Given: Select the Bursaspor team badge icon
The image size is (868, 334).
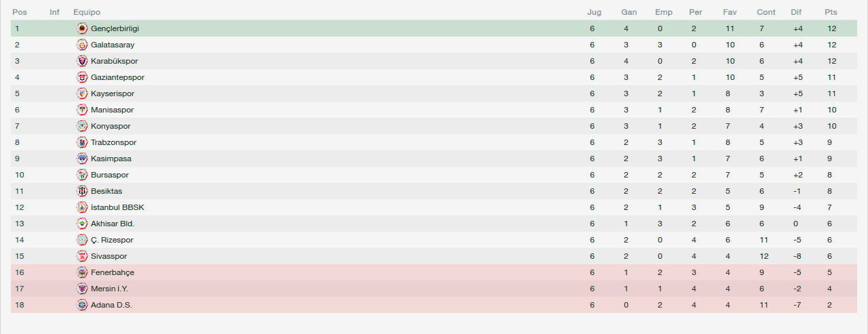Looking at the screenshot, I should point(82,175).
